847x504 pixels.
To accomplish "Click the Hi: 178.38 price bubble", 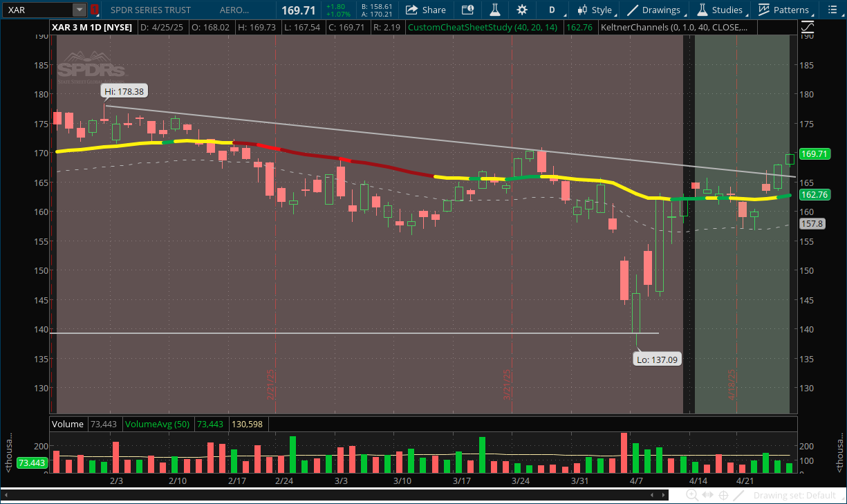I will click(123, 91).
